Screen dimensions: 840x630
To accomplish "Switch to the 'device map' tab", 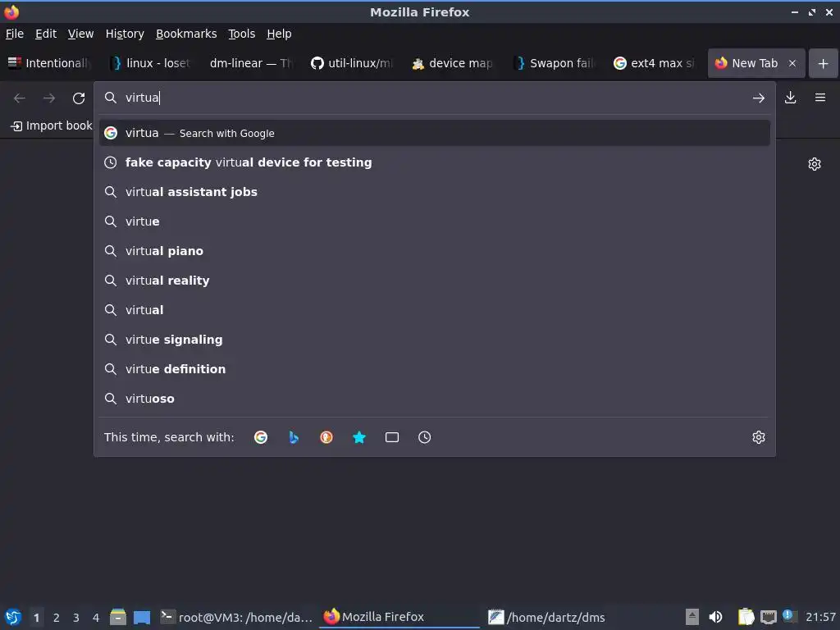I will [x=453, y=63].
